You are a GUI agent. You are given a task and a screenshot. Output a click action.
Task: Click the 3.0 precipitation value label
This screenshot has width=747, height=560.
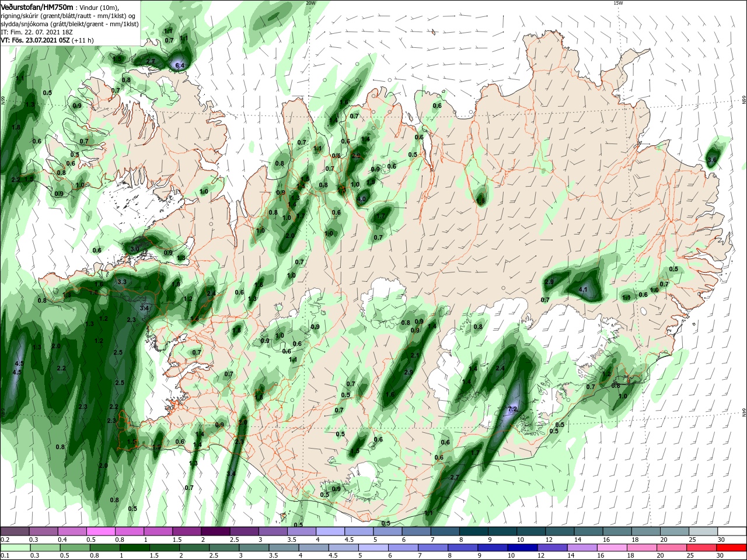click(x=135, y=249)
